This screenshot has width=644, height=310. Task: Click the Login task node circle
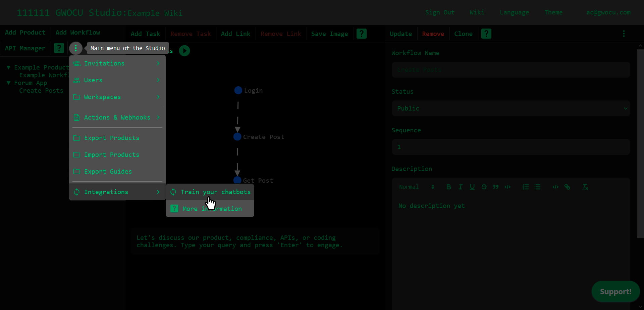pyautogui.click(x=238, y=90)
